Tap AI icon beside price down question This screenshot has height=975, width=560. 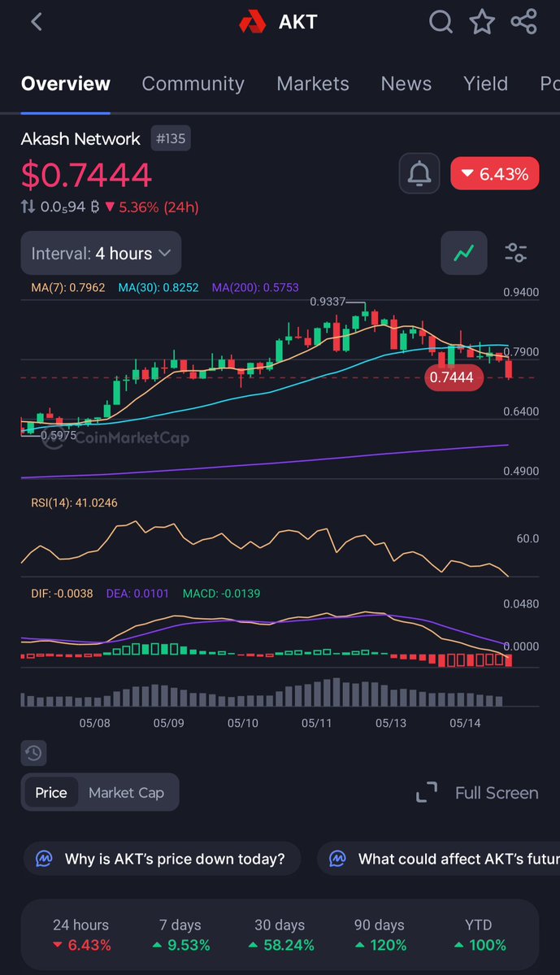44,859
